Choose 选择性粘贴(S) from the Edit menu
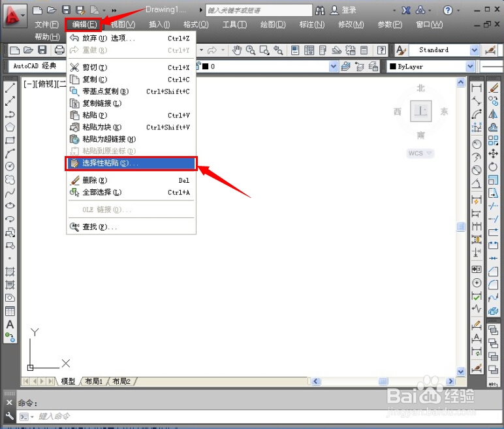 point(131,163)
